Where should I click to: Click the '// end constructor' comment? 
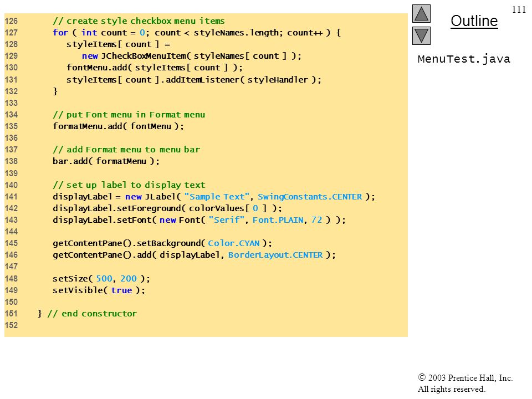[x=92, y=314]
